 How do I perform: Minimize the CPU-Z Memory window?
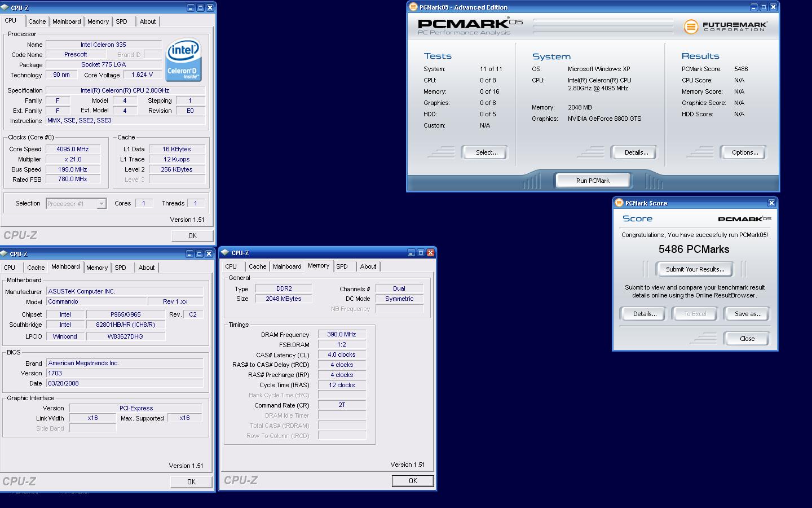click(x=411, y=253)
